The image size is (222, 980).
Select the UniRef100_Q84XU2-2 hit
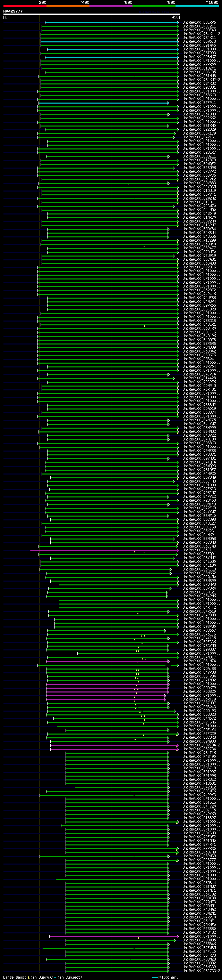tap(201, 80)
